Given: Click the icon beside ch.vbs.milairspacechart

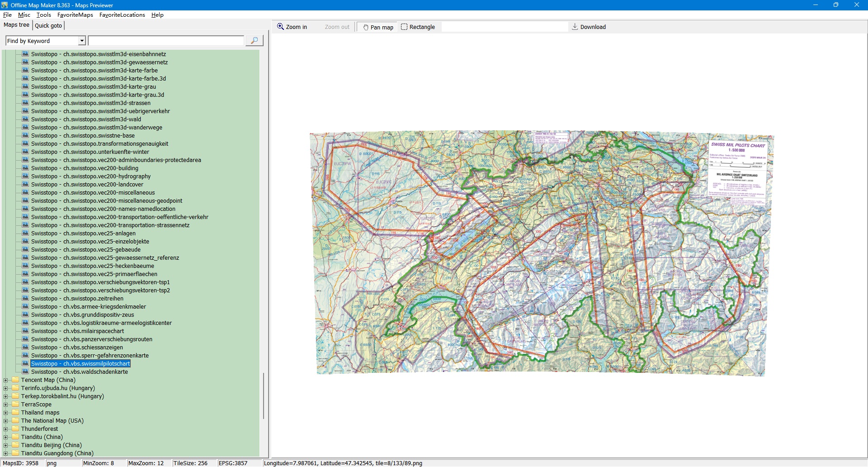Looking at the screenshot, I should point(25,331).
